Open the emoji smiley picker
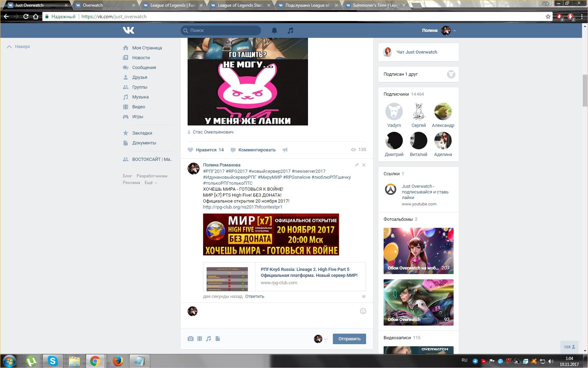 [x=363, y=311]
